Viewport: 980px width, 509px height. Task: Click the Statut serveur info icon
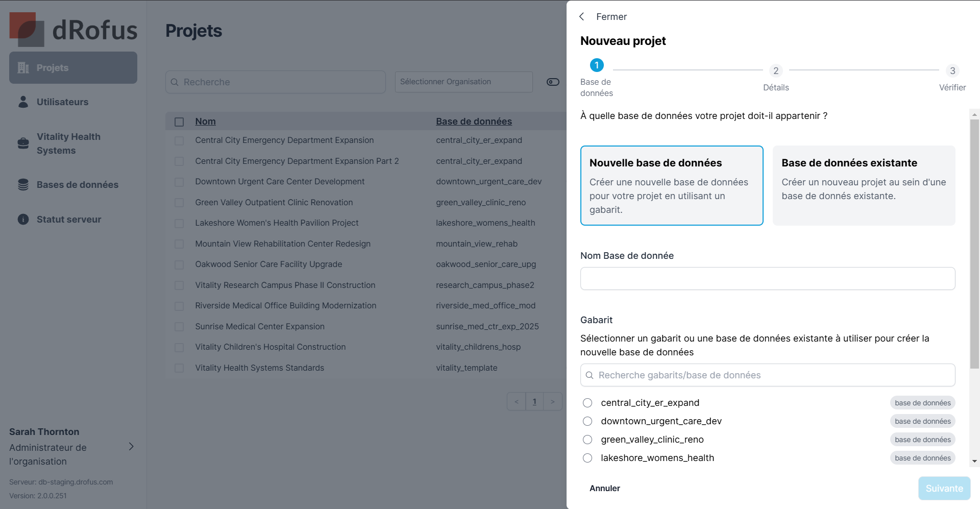pyautogui.click(x=23, y=220)
